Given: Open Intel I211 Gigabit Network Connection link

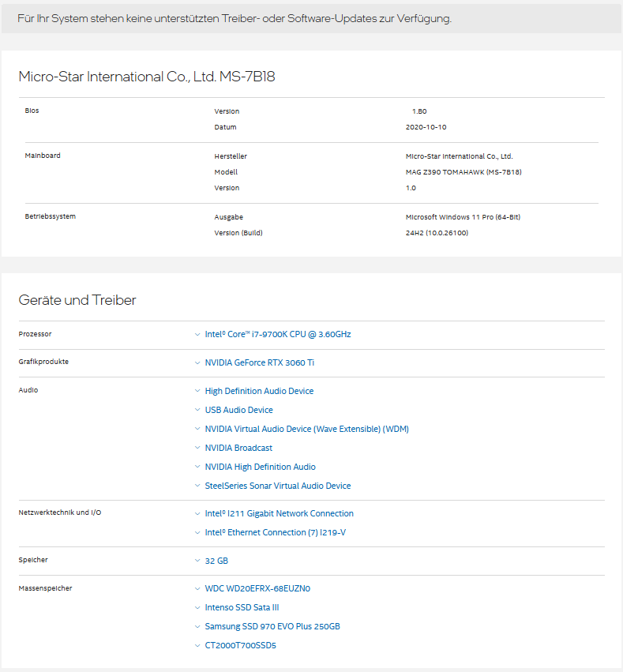Looking at the screenshot, I should coord(279,513).
